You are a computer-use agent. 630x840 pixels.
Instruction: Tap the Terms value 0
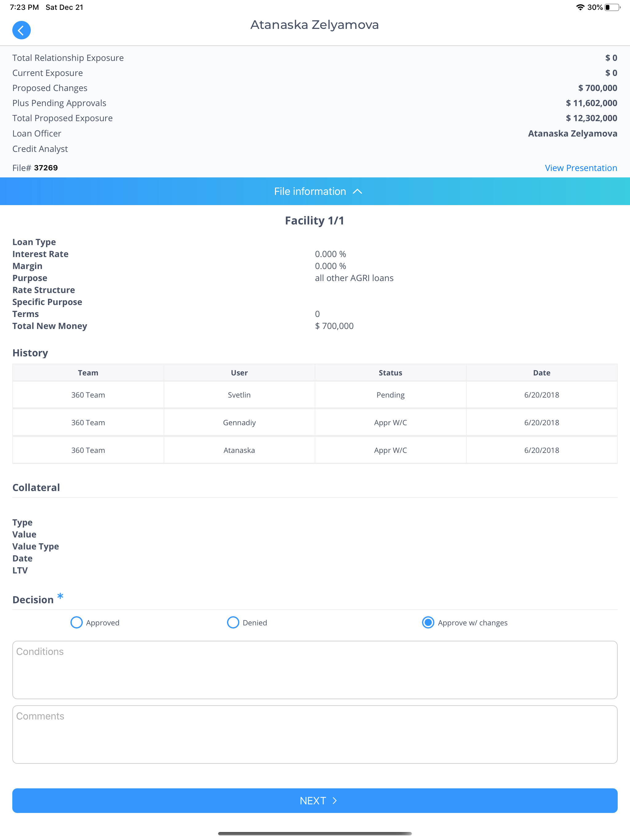pyautogui.click(x=317, y=314)
